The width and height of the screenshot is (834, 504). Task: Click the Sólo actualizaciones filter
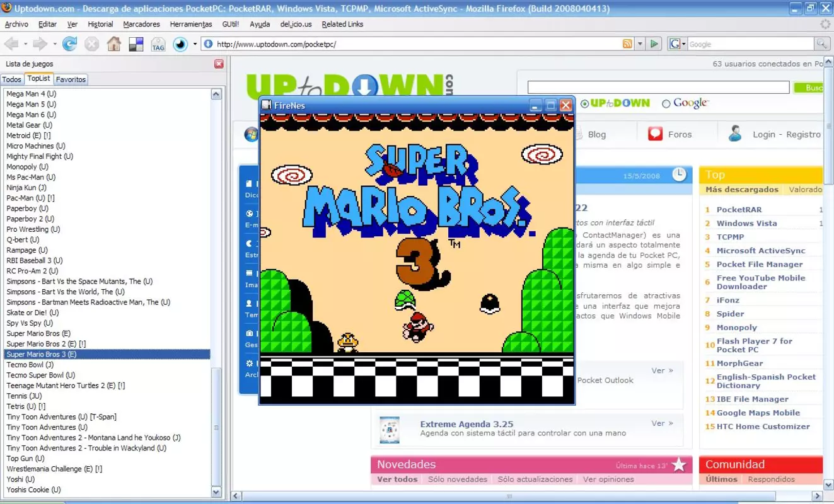(x=535, y=479)
